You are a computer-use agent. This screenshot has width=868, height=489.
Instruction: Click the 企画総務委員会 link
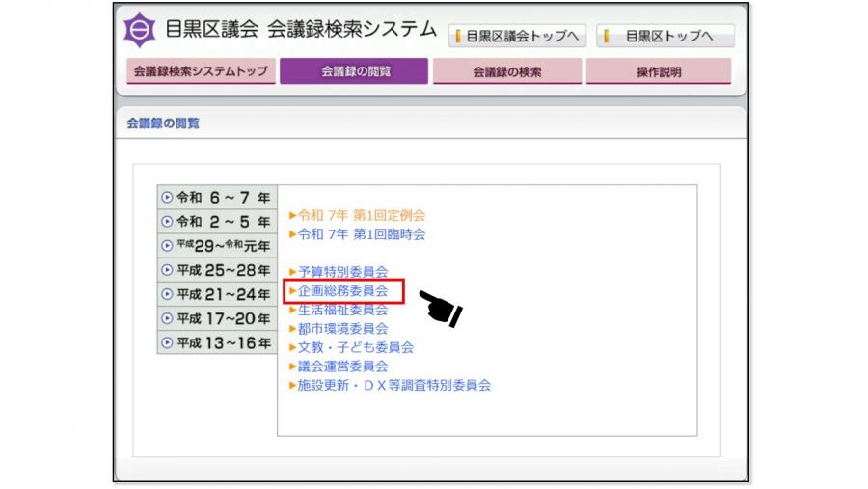(342, 290)
